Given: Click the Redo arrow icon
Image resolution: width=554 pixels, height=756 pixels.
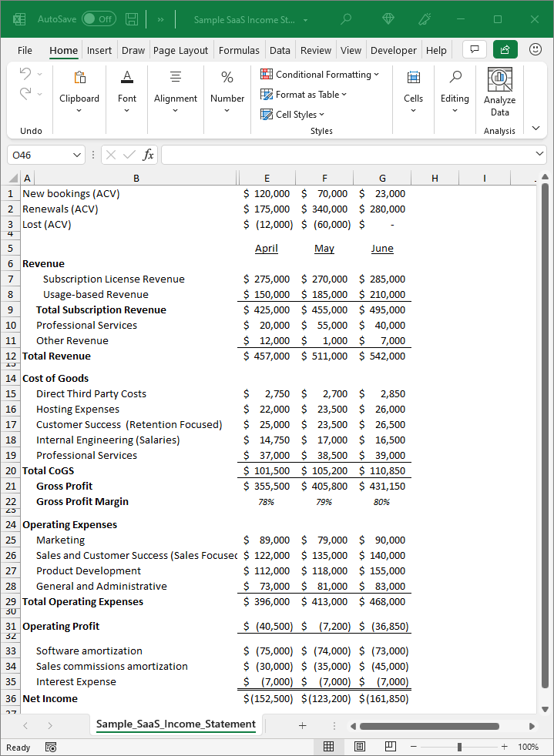Looking at the screenshot, I should [x=25, y=93].
